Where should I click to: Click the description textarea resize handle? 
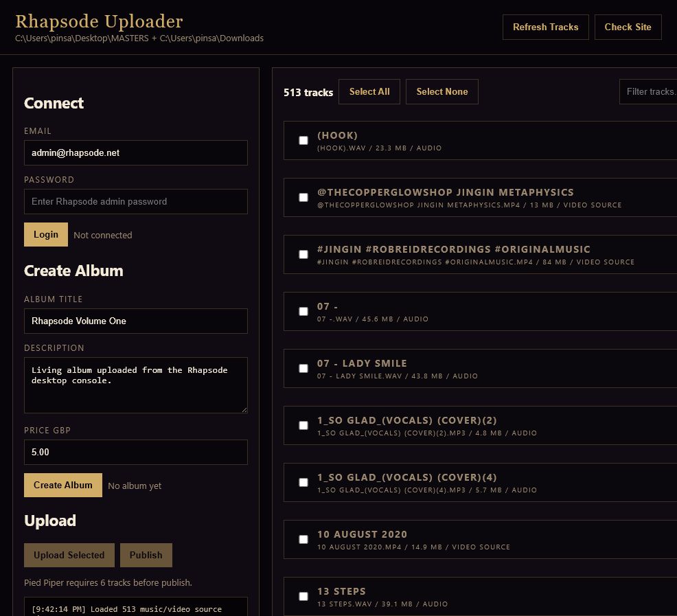click(244, 410)
